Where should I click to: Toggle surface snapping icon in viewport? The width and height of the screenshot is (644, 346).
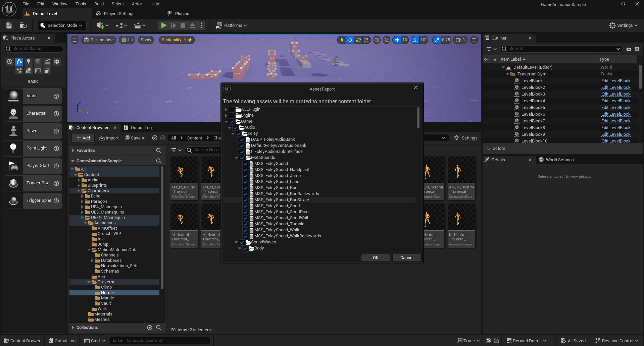pyautogui.click(x=386, y=40)
